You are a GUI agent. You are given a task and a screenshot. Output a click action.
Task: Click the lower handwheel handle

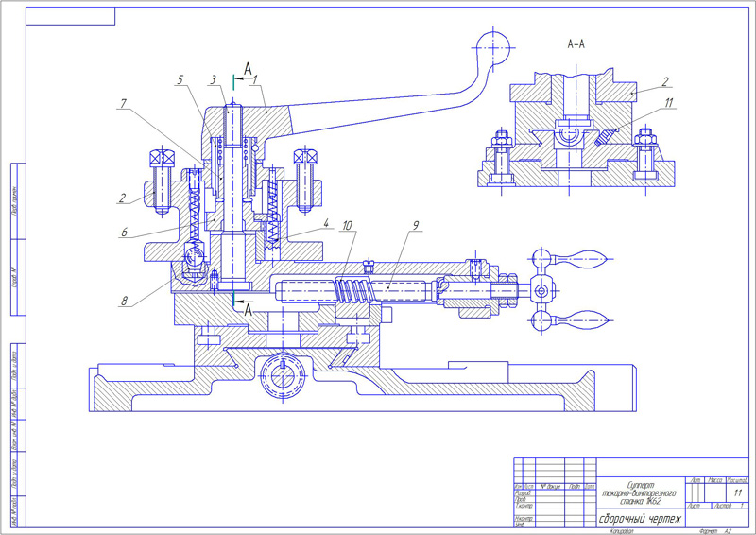tap(583, 319)
